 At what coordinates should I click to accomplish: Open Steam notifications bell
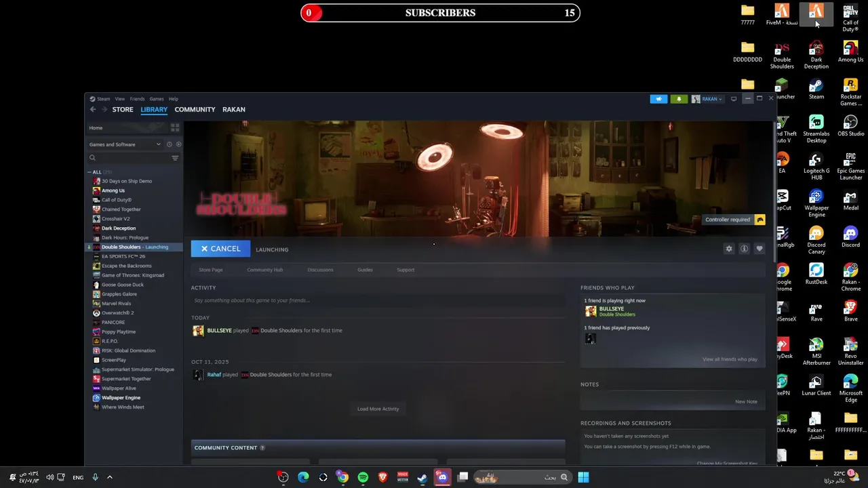point(679,99)
